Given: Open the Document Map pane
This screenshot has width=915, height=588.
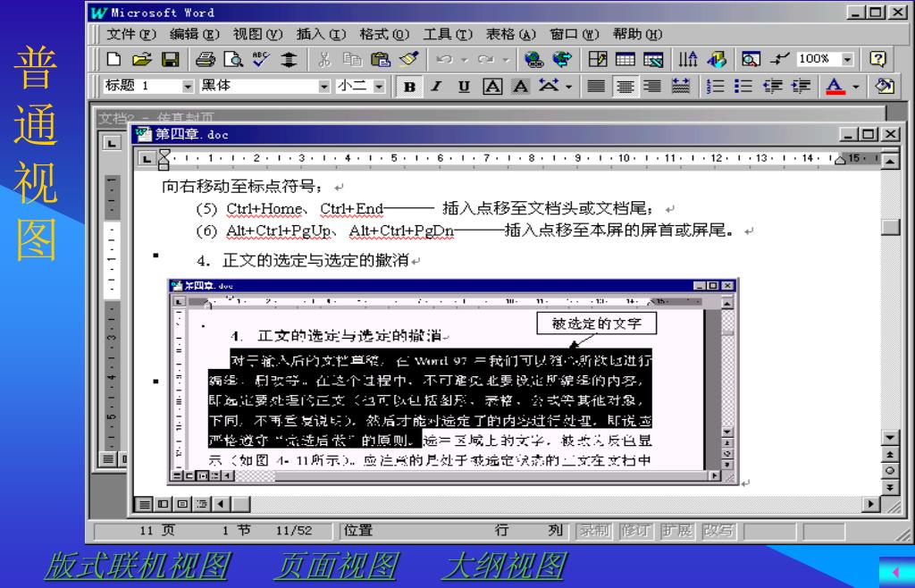Looking at the screenshot, I should [x=751, y=59].
